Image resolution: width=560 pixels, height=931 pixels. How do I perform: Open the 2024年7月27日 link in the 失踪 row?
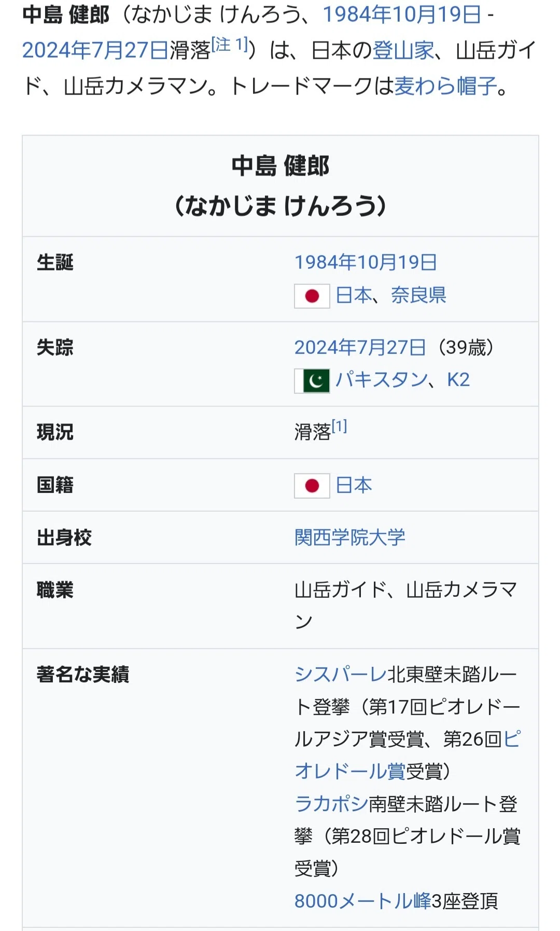(x=360, y=347)
